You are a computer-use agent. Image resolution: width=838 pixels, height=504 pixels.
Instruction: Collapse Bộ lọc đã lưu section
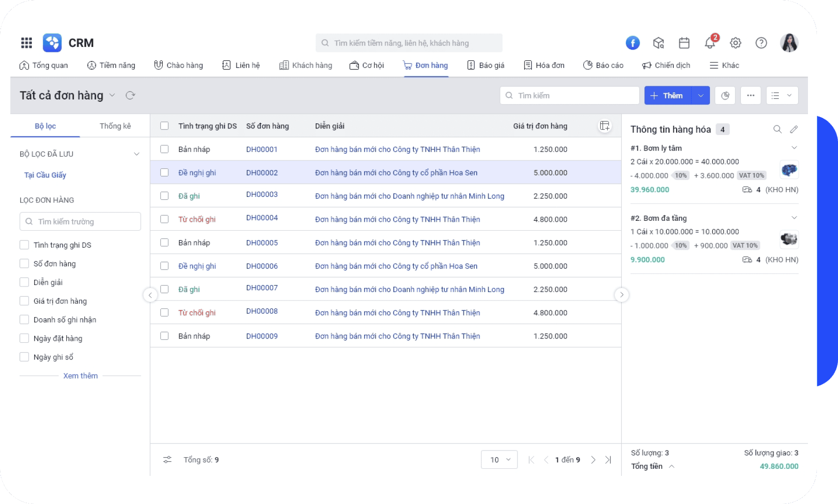137,154
